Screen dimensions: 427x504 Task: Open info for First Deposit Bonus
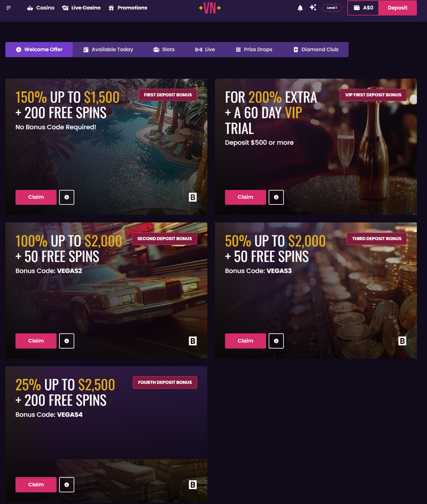pos(67,197)
